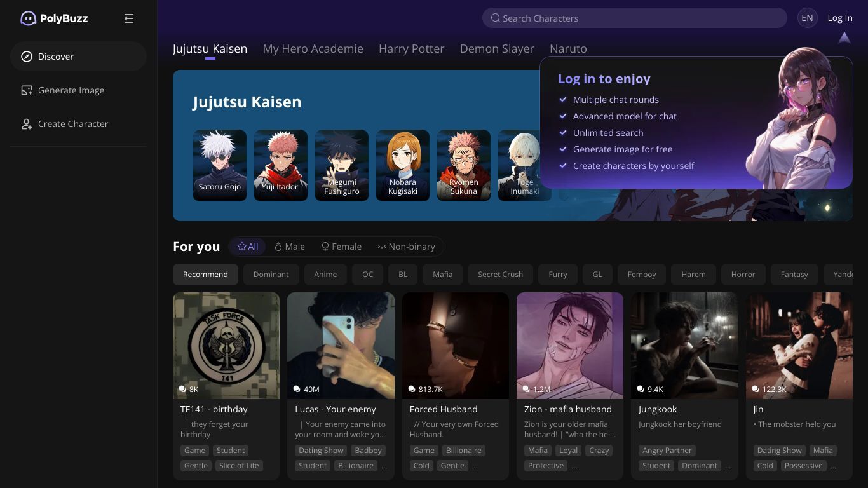This screenshot has height=488, width=868.
Task: Open the Zion - mafia husband card image
Action: pyautogui.click(x=570, y=346)
